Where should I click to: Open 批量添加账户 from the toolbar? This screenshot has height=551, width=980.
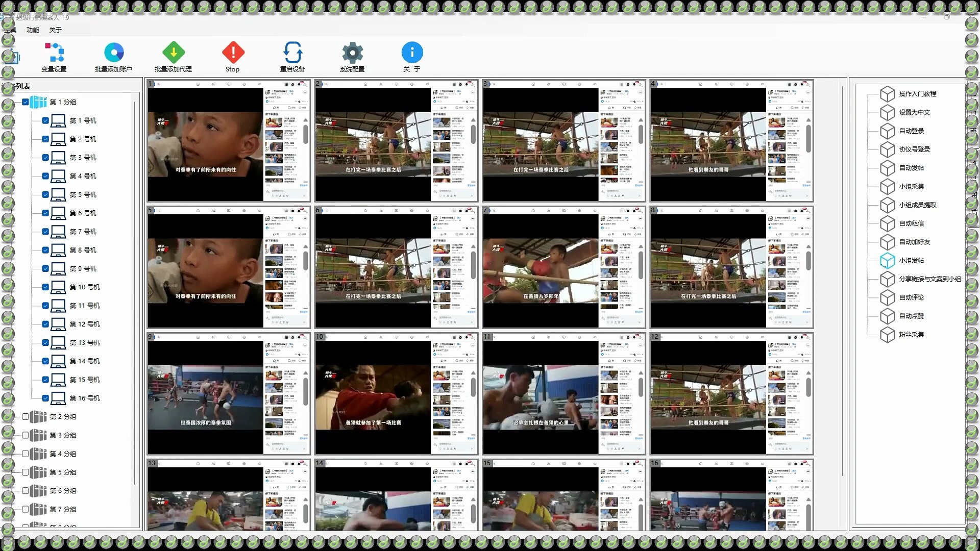[114, 53]
